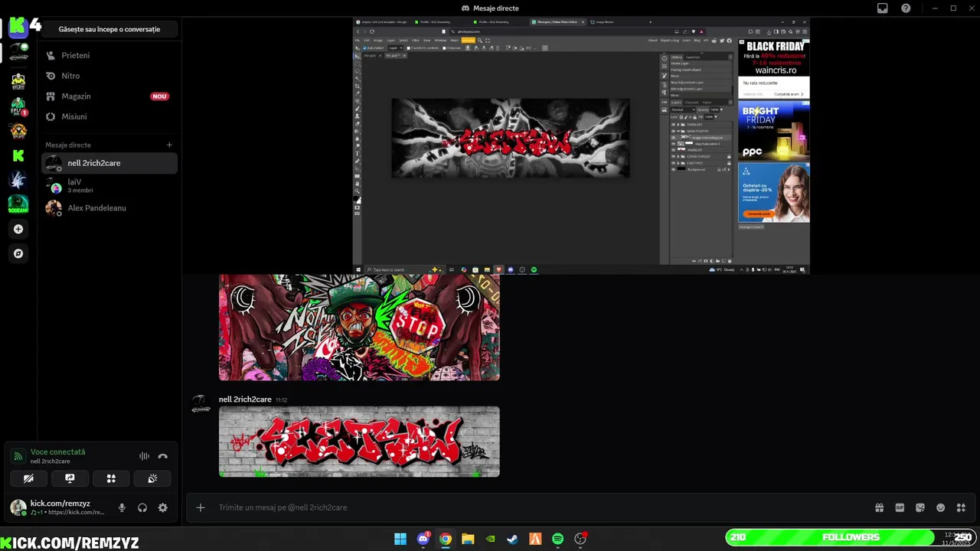Image resolution: width=980 pixels, height=551 pixels.
Task: Deafen audio with headphones icon
Action: (x=142, y=507)
